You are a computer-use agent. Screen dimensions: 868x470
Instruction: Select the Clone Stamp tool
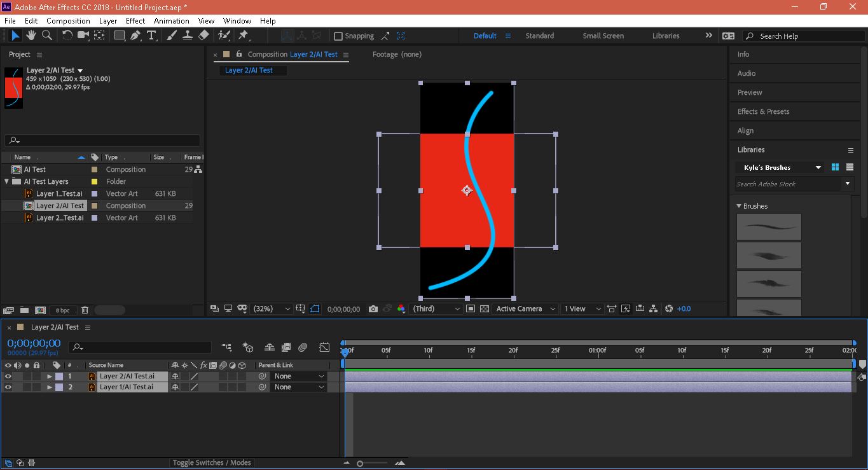point(187,36)
